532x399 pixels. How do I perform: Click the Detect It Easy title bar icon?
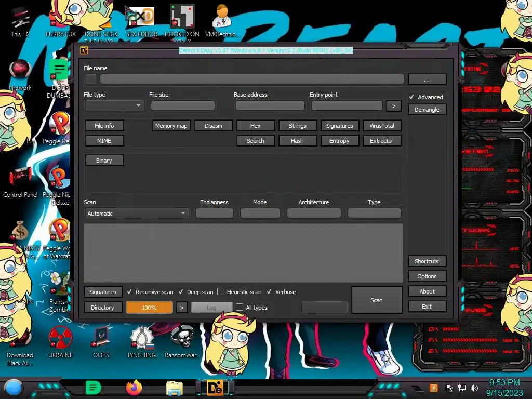coord(84,50)
